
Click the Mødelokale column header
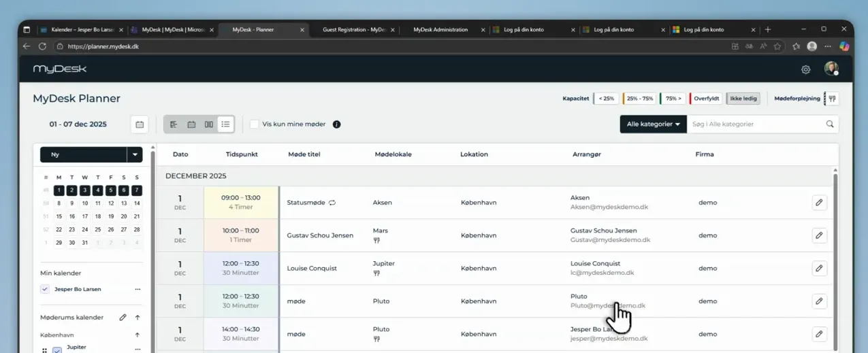coord(393,154)
